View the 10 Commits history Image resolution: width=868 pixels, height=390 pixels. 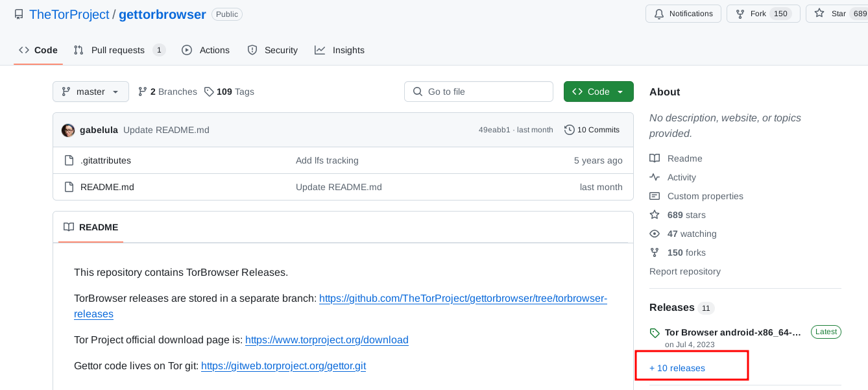coord(592,130)
